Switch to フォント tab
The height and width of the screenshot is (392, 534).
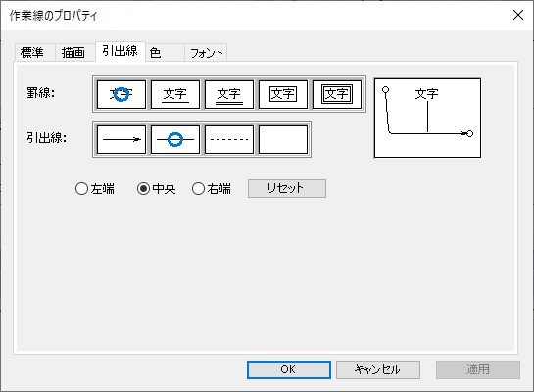click(206, 53)
